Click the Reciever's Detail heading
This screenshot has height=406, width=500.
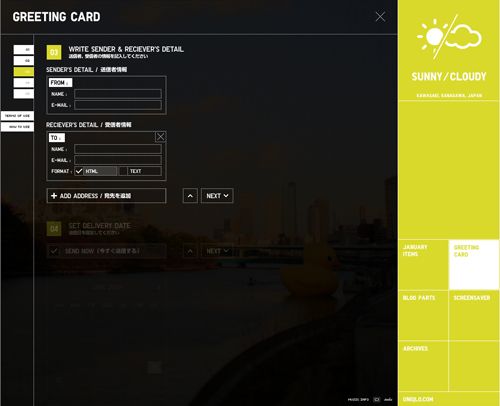[89, 125]
